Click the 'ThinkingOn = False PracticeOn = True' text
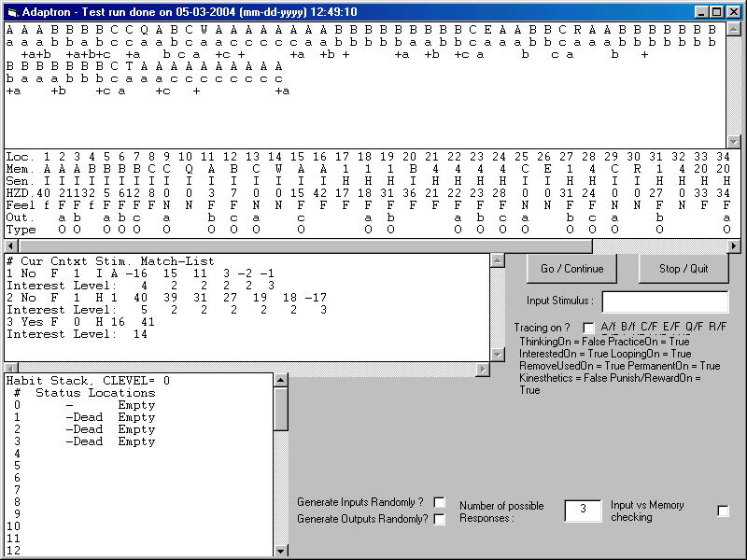This screenshot has width=747, height=560. [604, 342]
